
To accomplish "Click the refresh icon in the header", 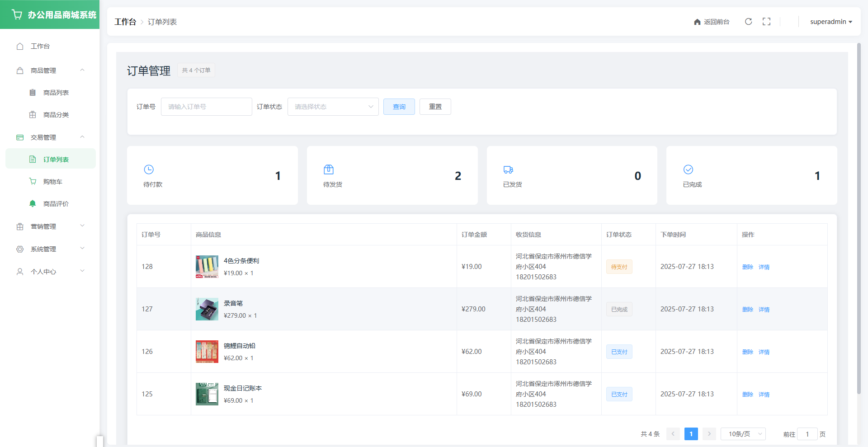I will pyautogui.click(x=748, y=22).
